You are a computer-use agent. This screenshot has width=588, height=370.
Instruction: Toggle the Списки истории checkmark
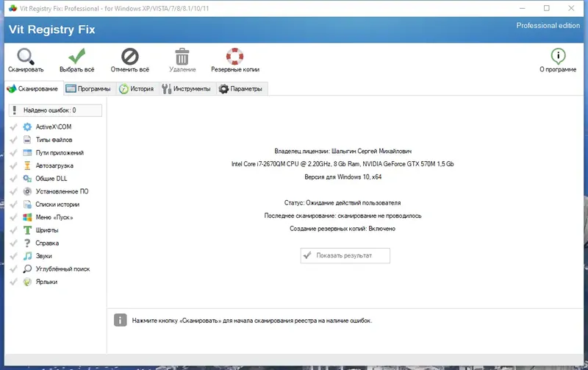(13, 204)
